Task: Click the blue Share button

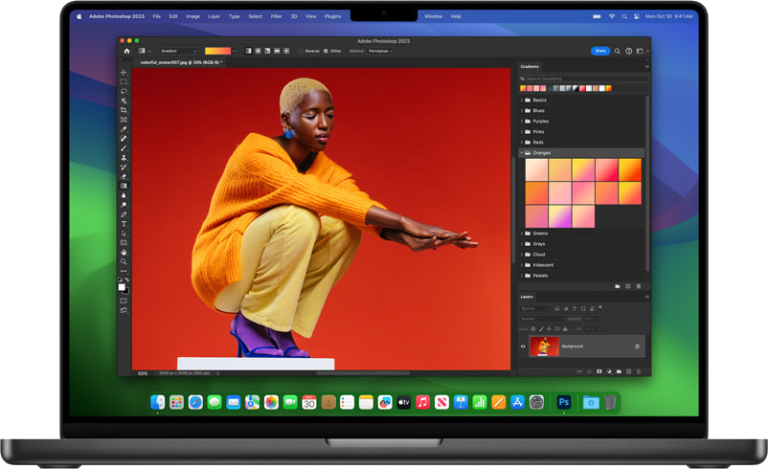Action: [600, 51]
